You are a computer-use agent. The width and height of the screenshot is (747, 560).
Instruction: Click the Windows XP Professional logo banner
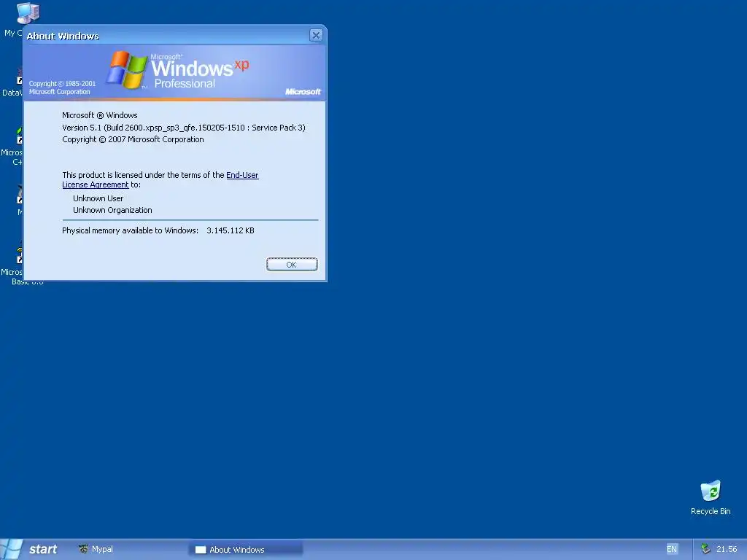[175, 72]
